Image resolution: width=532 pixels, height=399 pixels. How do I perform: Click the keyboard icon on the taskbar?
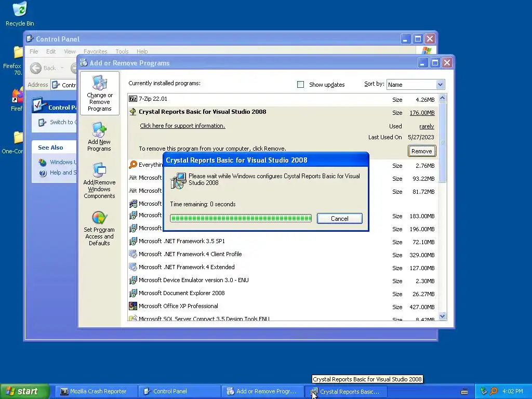pyautogui.click(x=464, y=392)
